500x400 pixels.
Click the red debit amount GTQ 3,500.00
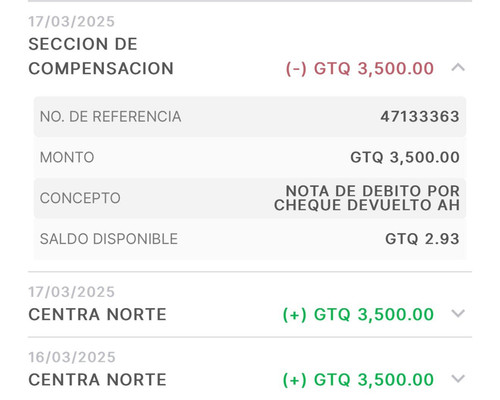(360, 69)
